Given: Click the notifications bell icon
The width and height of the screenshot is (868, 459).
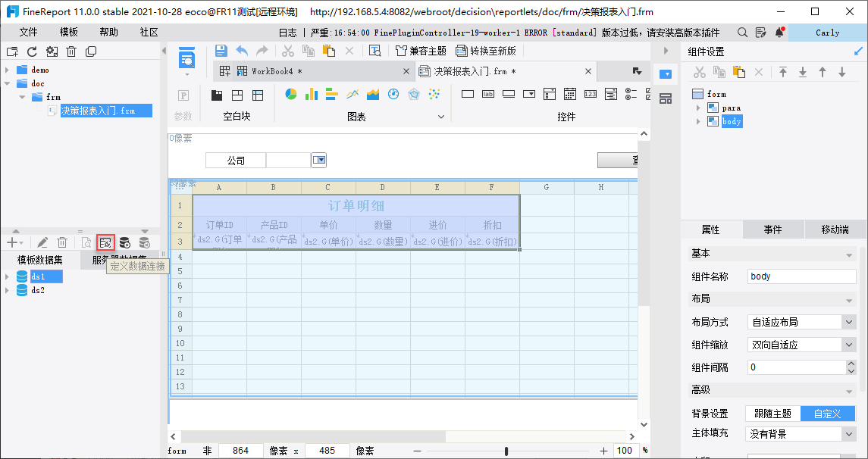Looking at the screenshot, I should coord(779,33).
